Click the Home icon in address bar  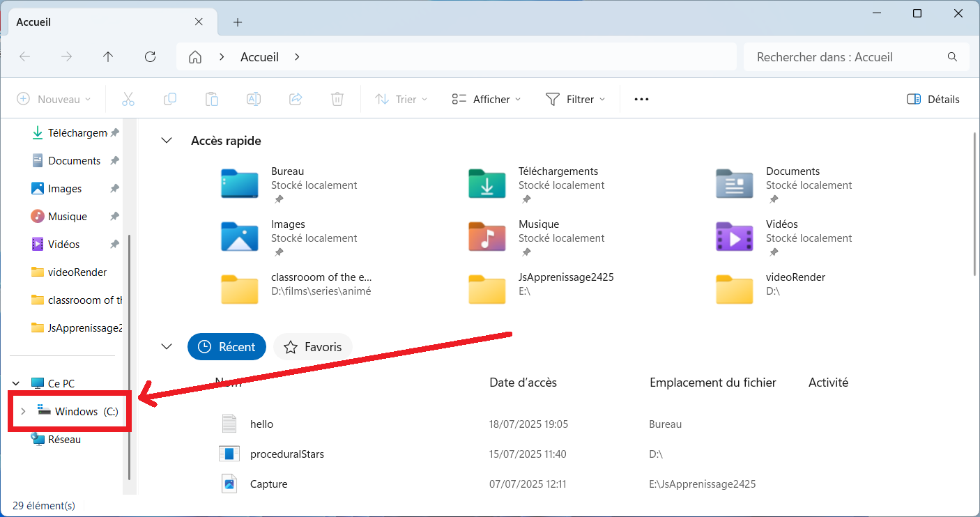[196, 57]
